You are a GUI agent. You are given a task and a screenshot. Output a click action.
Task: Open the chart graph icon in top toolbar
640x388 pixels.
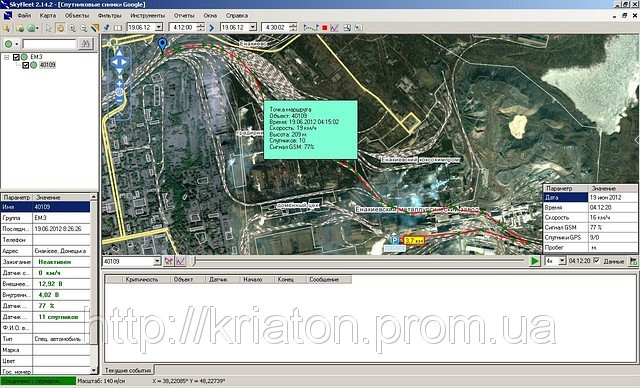pos(335,28)
